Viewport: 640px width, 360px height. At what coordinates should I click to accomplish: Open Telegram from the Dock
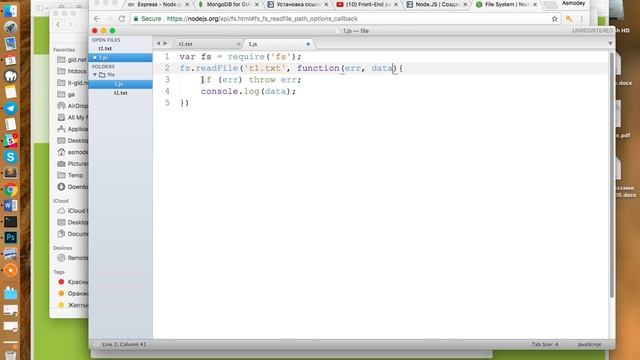(10, 108)
